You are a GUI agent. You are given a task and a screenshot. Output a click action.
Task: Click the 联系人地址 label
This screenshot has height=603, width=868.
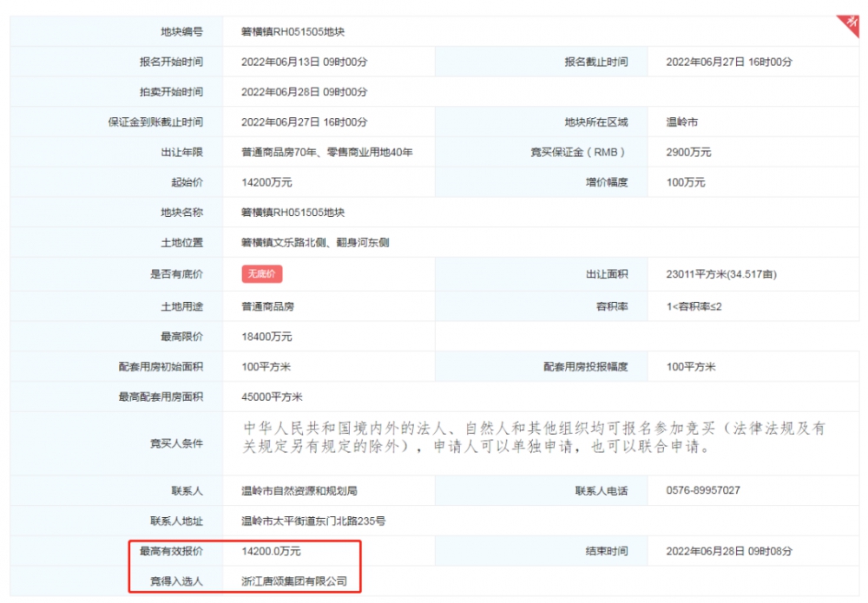click(176, 521)
